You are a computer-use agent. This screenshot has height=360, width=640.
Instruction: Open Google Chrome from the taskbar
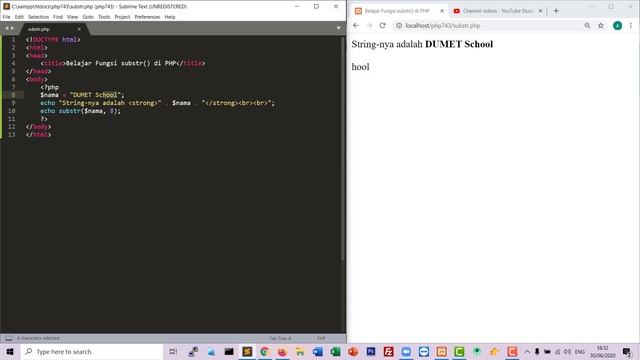click(x=264, y=352)
